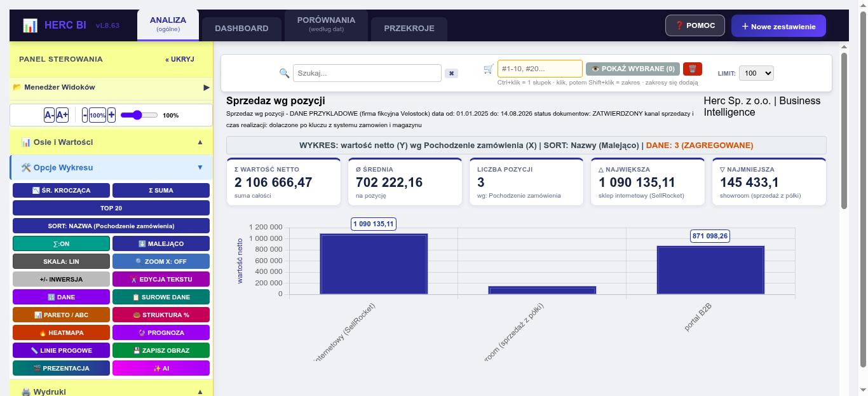Click the HERC BI chart logo icon
Screen dimensions: 868x396
coord(30,25)
